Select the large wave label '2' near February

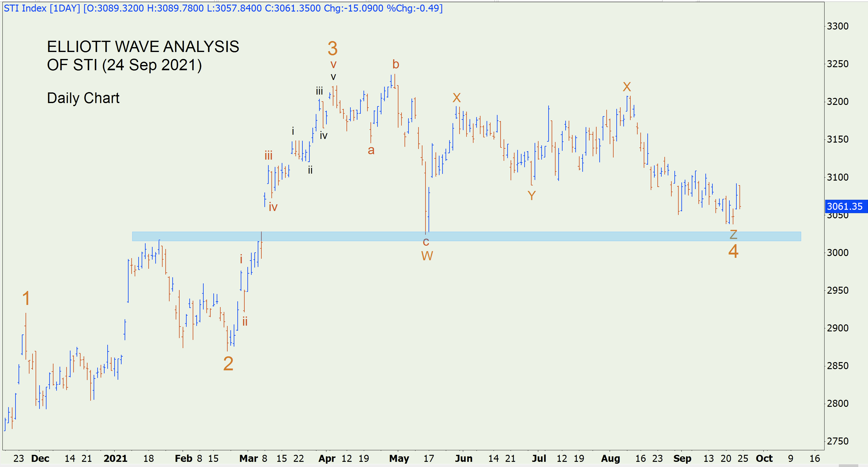pyautogui.click(x=228, y=364)
